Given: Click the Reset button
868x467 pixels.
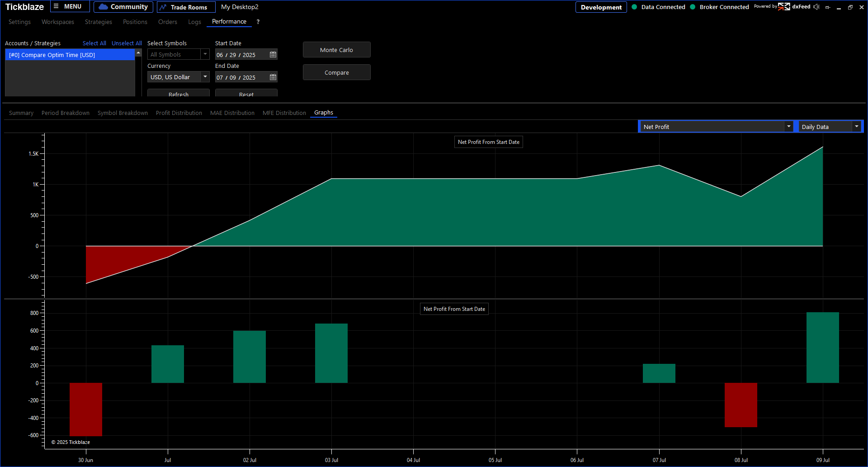Looking at the screenshot, I should point(246,93).
